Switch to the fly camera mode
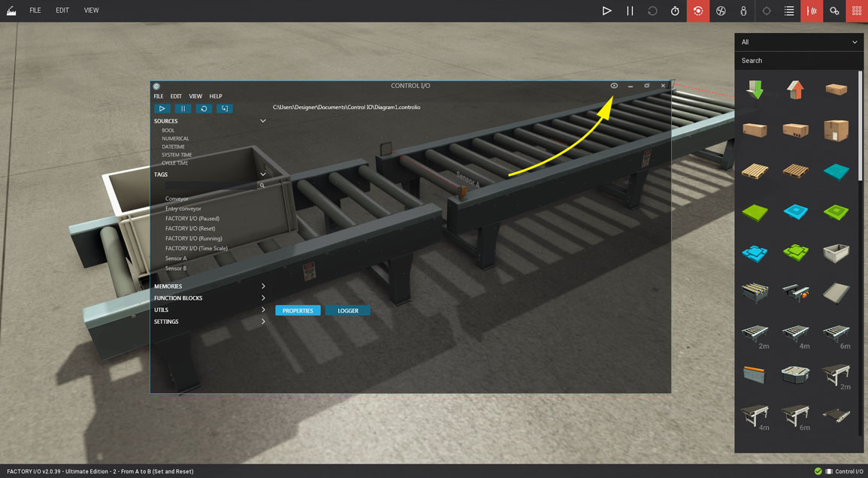This screenshot has width=868, height=478. 721,11
